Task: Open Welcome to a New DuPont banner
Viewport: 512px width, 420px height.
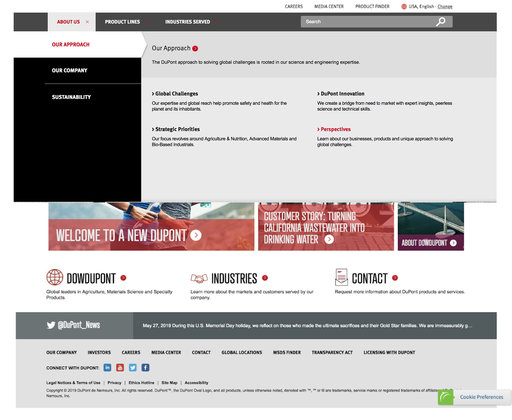Action: pyautogui.click(x=151, y=226)
